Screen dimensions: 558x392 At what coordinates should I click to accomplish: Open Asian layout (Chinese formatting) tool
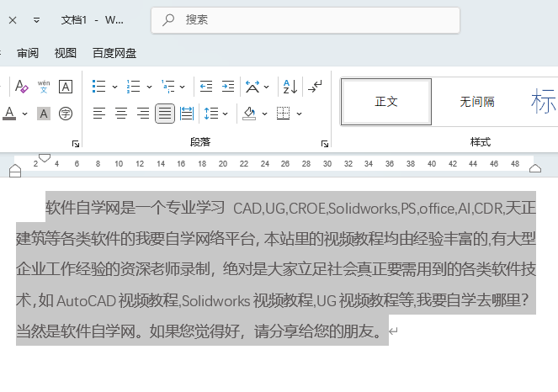(252, 87)
